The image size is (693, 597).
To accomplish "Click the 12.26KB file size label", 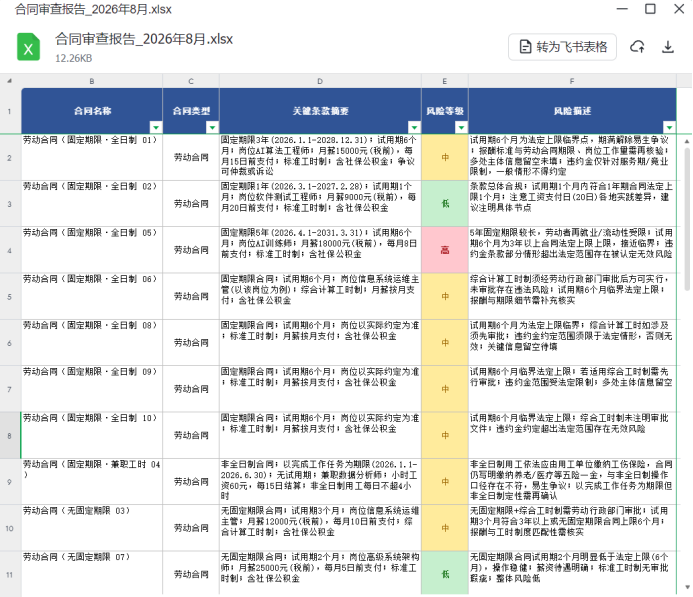I will pyautogui.click(x=74, y=58).
